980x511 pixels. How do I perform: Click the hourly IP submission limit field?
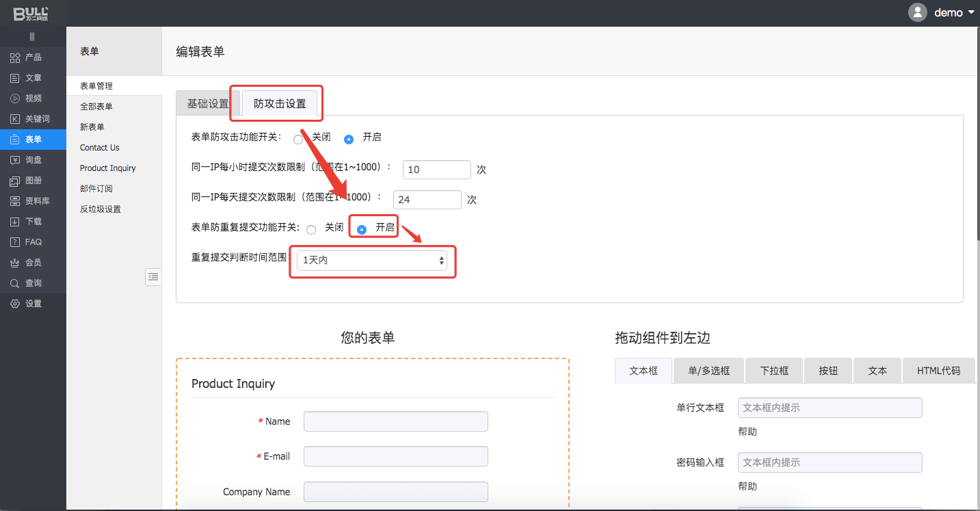[x=436, y=170]
